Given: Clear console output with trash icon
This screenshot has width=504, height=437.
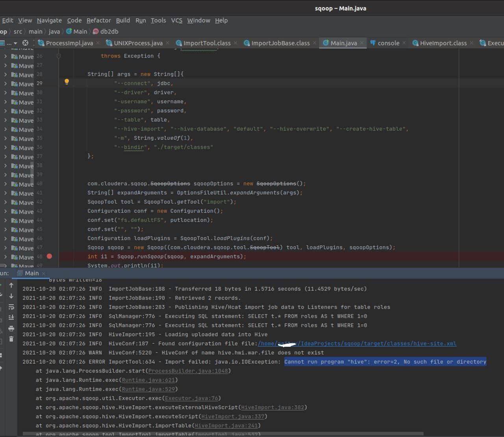Looking at the screenshot, I should pos(11,339).
